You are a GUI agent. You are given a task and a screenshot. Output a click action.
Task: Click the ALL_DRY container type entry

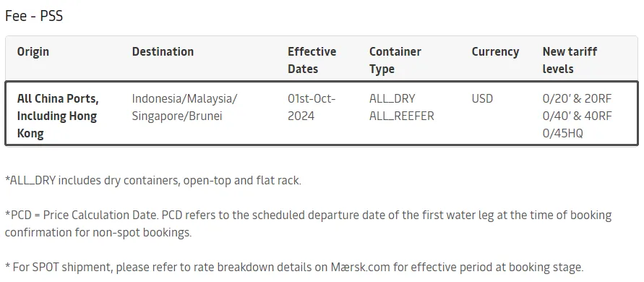(392, 99)
